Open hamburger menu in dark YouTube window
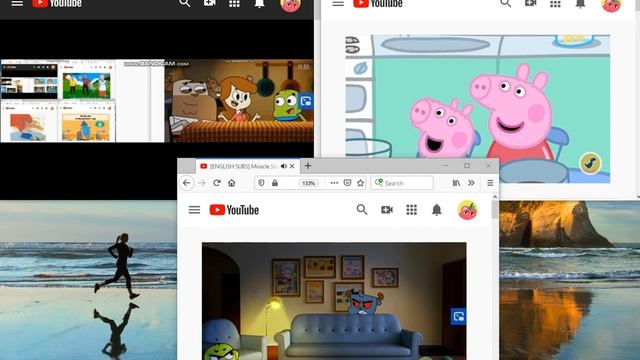This screenshot has width=640, height=360. [17, 4]
